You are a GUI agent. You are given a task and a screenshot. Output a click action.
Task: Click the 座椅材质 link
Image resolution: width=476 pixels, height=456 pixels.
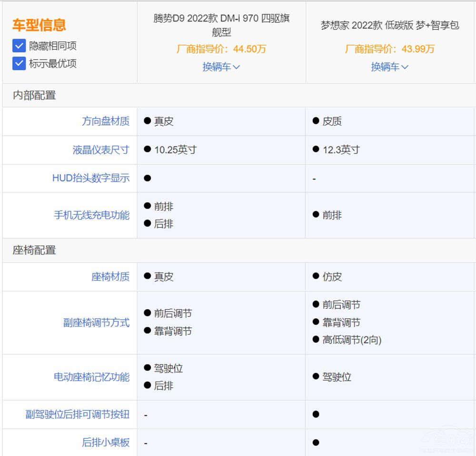click(110, 277)
